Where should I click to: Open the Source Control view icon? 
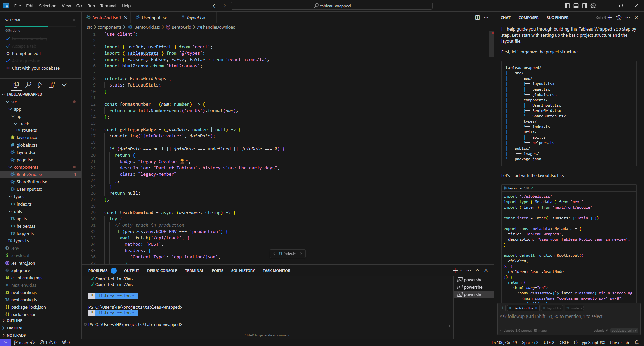40,85
